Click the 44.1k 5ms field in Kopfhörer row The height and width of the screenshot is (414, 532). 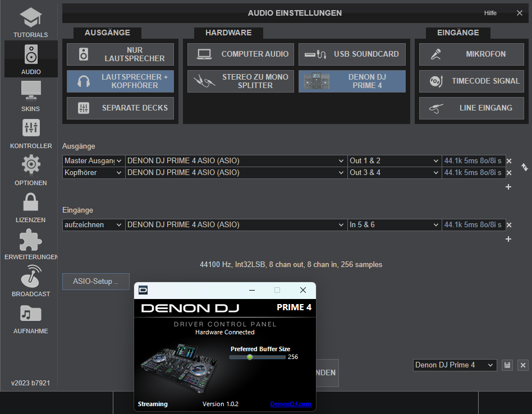(x=474, y=173)
